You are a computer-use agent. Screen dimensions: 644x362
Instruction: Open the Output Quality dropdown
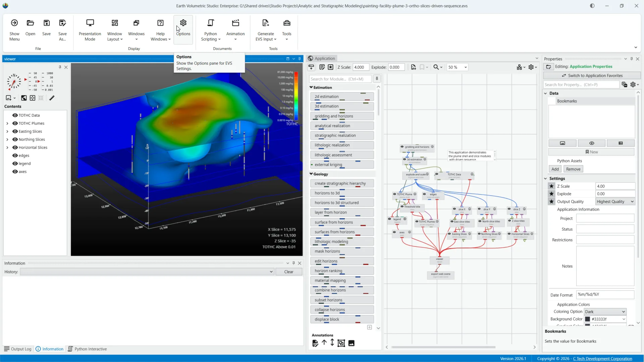click(615, 201)
